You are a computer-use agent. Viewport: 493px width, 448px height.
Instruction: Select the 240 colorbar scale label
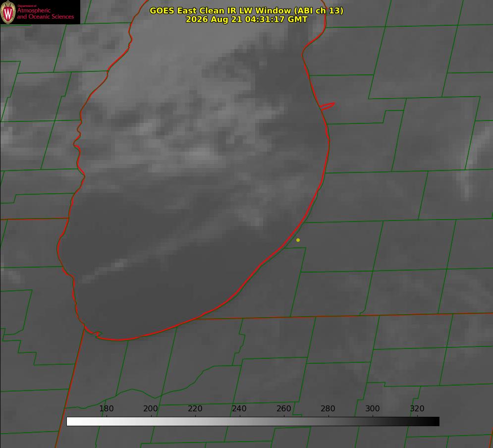pos(239,408)
